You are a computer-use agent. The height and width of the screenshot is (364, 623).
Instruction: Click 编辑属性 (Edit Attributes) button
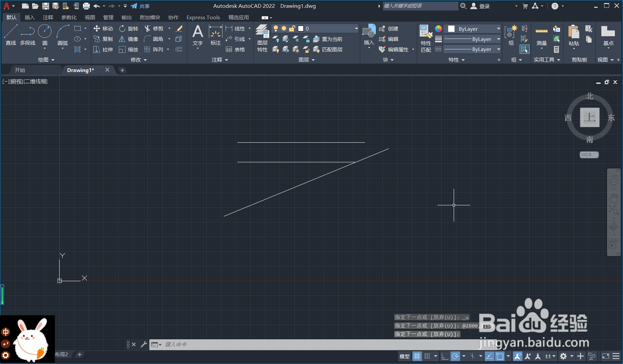click(x=394, y=50)
